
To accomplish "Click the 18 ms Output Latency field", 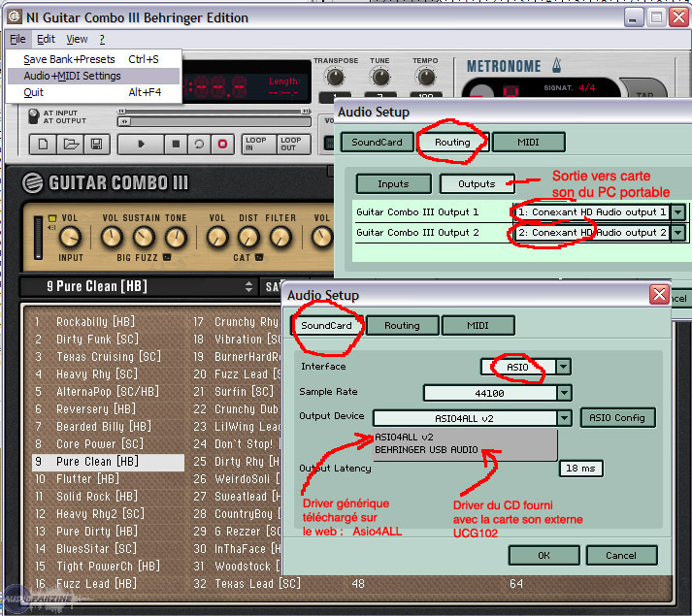I will tap(580, 469).
